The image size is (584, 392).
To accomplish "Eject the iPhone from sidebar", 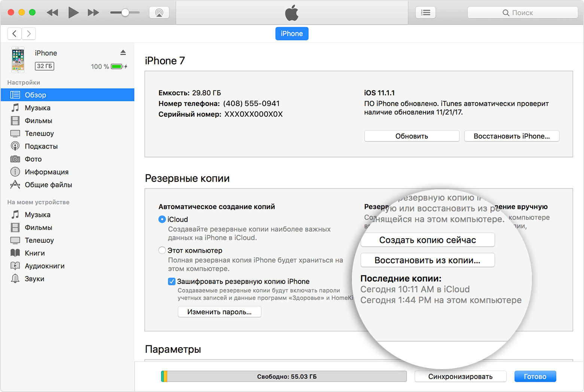I will (x=123, y=53).
